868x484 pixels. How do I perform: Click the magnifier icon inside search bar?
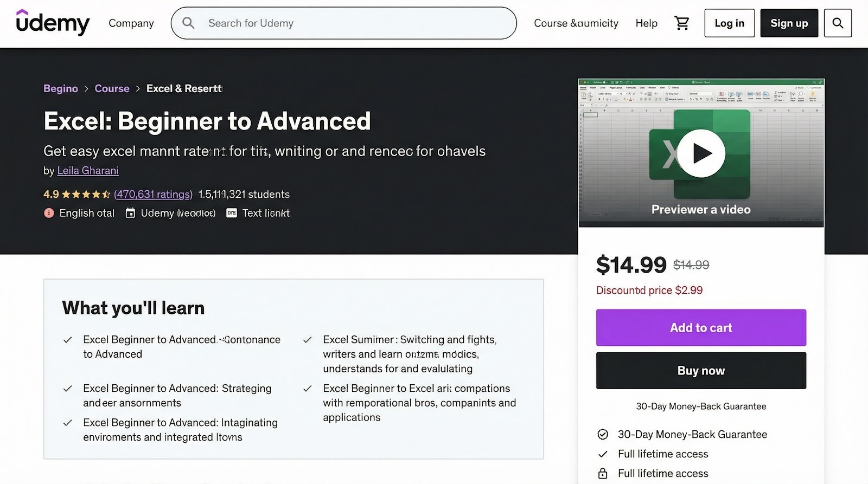pyautogui.click(x=188, y=23)
